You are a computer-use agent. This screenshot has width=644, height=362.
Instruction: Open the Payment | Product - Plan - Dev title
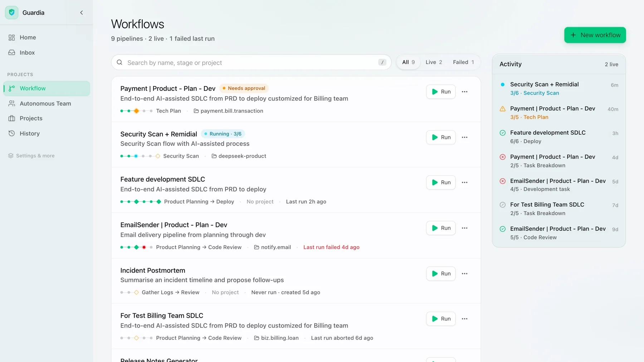[168, 88]
